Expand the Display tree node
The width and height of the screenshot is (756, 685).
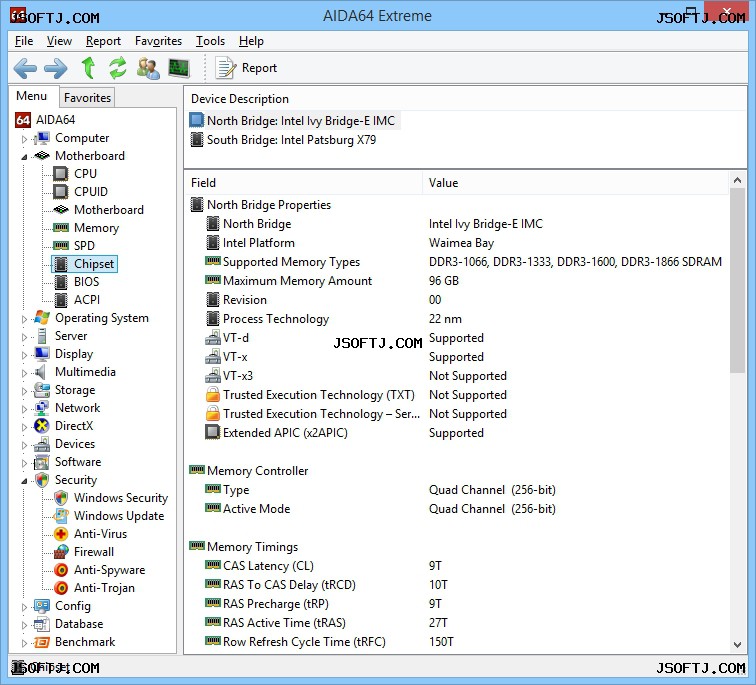pos(24,355)
